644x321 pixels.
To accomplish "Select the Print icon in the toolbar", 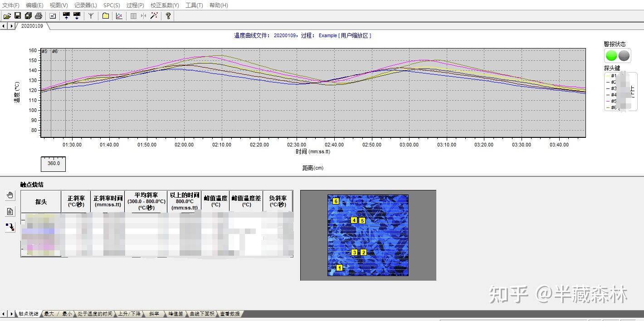I will (x=38, y=16).
